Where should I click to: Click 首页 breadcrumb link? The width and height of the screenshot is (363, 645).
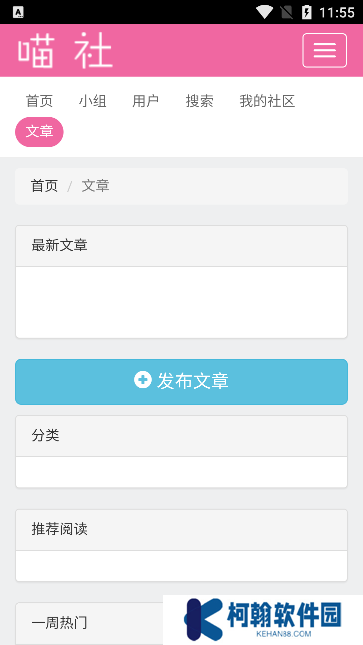pyautogui.click(x=44, y=186)
